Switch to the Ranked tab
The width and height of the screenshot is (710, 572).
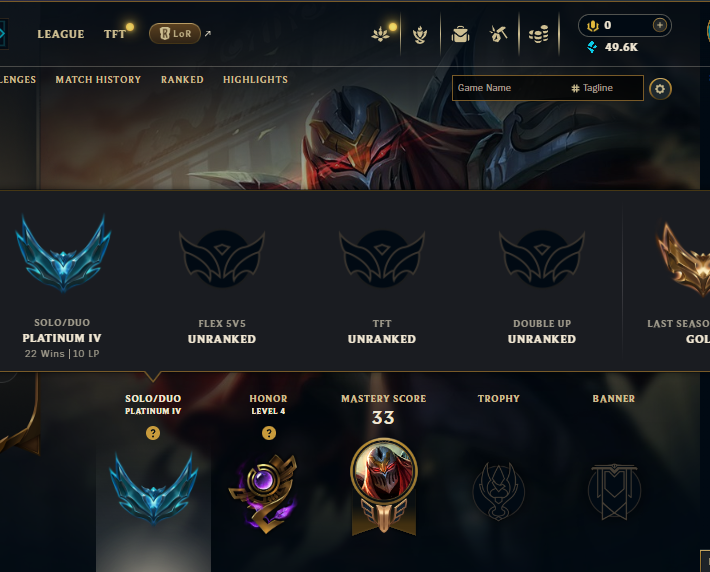pos(182,80)
